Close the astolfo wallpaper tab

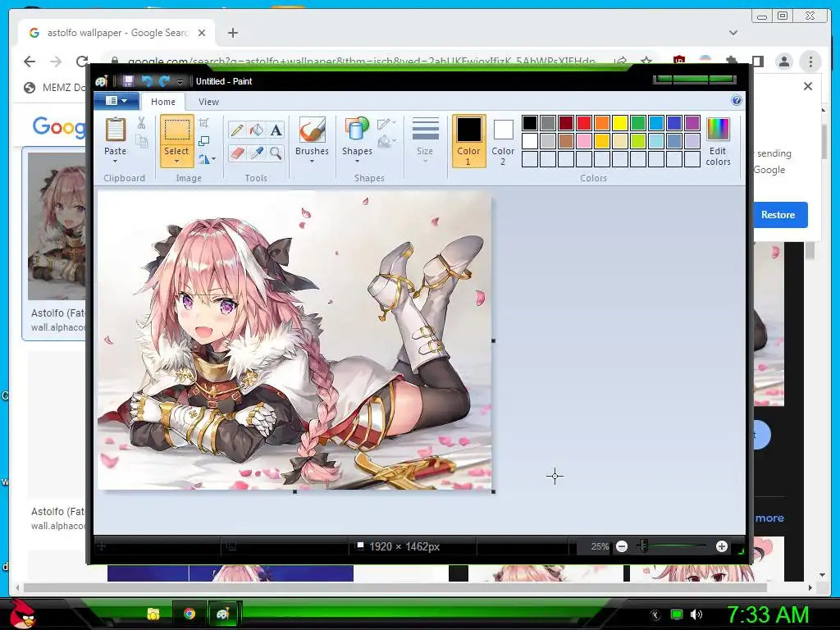pos(202,33)
